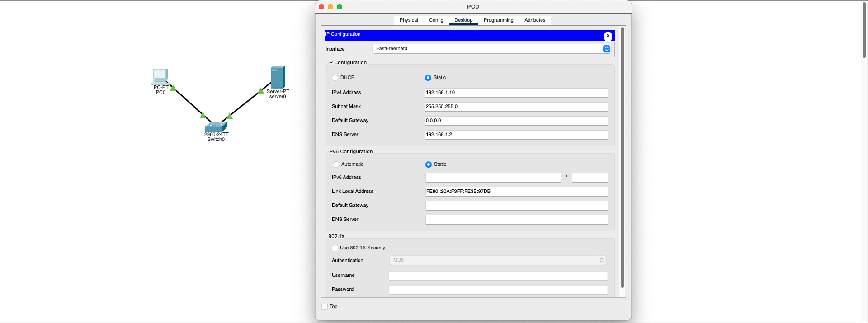The height and width of the screenshot is (323, 868).
Task: Click the PC0 dialog vertical scrollbar
Action: [623, 157]
